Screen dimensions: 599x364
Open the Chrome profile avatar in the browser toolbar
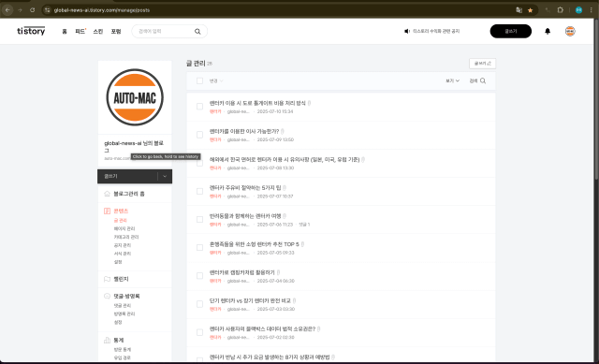(x=578, y=10)
